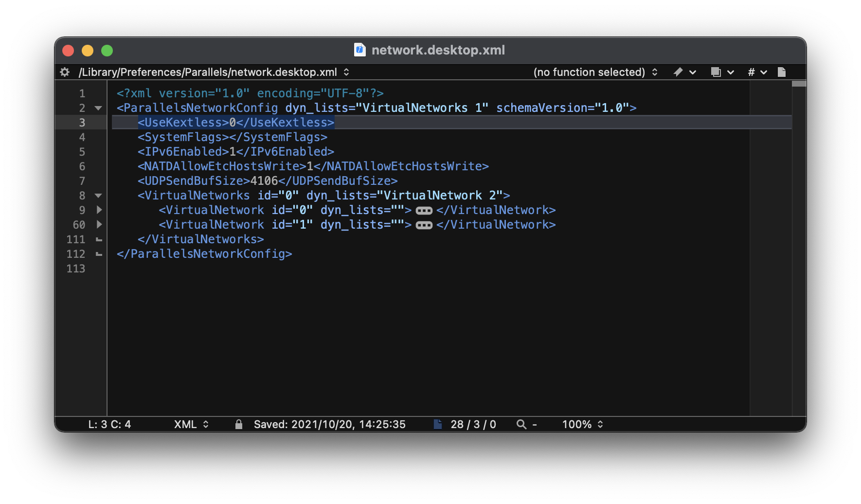
Task: Click line number 1 in the gutter
Action: point(82,93)
